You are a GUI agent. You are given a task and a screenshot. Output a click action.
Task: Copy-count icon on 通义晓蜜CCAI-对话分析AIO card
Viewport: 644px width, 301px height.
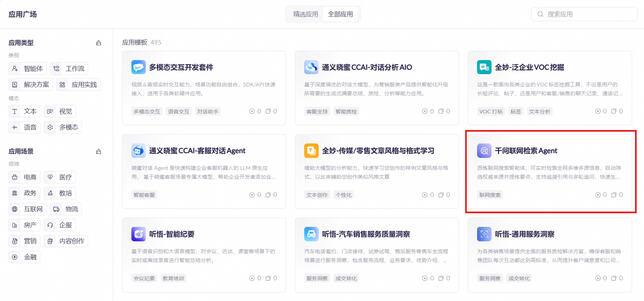click(441, 111)
